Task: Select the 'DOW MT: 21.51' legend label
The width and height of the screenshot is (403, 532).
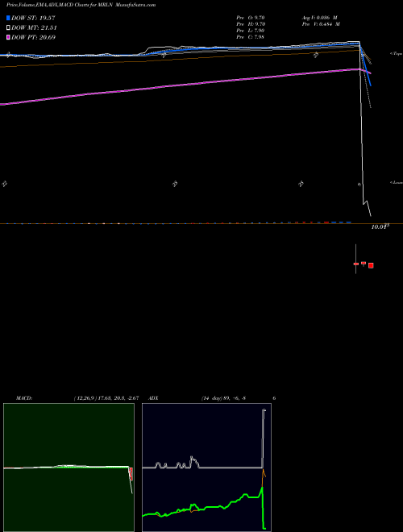Action: (34, 27)
